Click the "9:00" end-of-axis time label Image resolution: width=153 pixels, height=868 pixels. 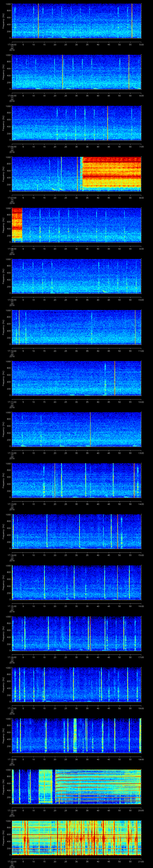pyautogui.click(x=141, y=248)
